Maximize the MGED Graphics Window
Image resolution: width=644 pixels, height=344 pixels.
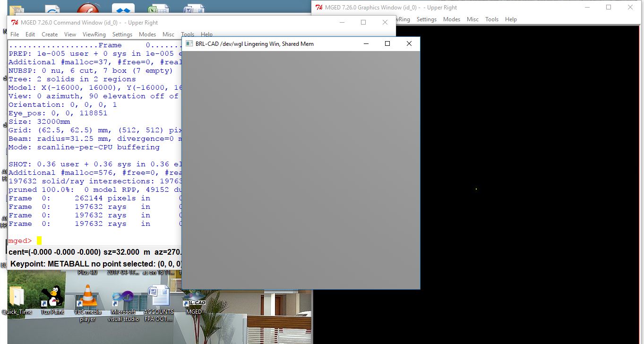coord(609,7)
